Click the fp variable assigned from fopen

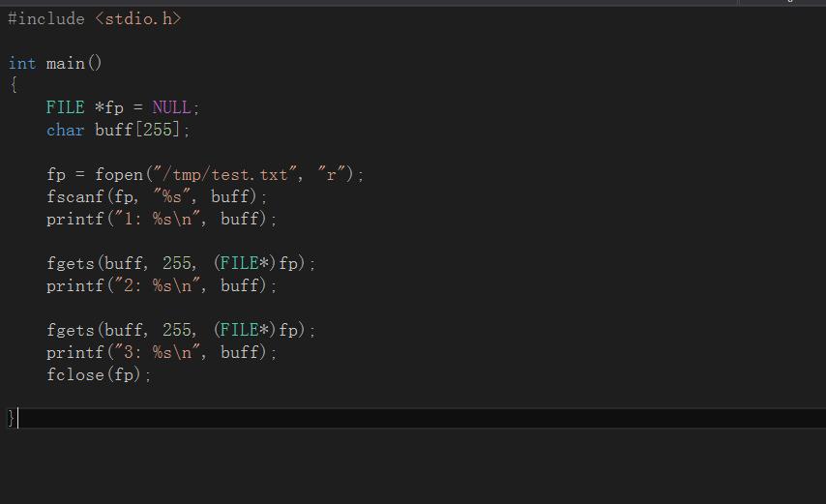[x=56, y=174]
